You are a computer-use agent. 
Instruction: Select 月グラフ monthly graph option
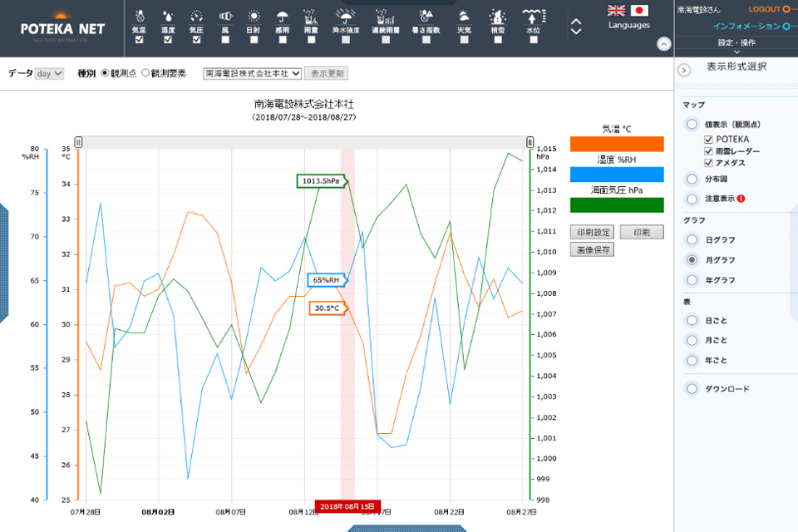tap(692, 260)
